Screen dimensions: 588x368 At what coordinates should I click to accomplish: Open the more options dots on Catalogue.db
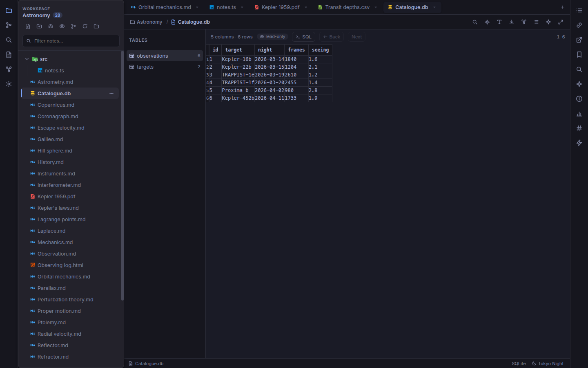click(x=111, y=94)
